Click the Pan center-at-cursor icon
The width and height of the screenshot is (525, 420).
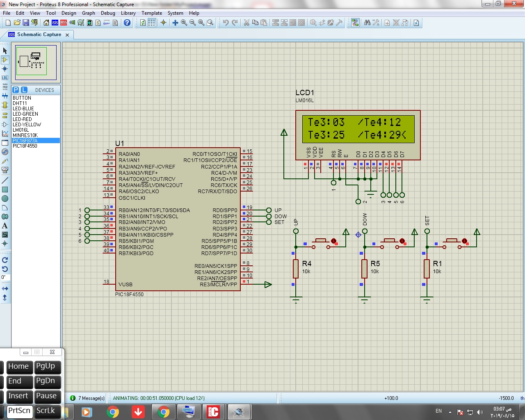click(x=175, y=23)
